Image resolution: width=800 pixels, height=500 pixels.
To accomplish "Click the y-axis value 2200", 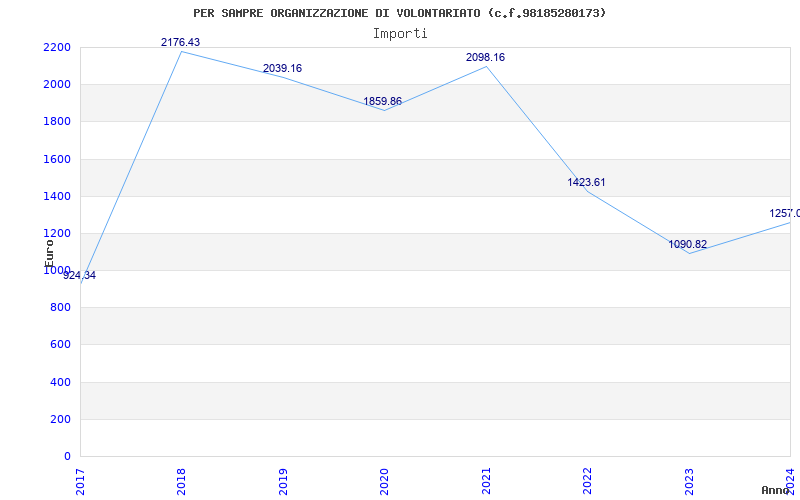I will [56, 47].
